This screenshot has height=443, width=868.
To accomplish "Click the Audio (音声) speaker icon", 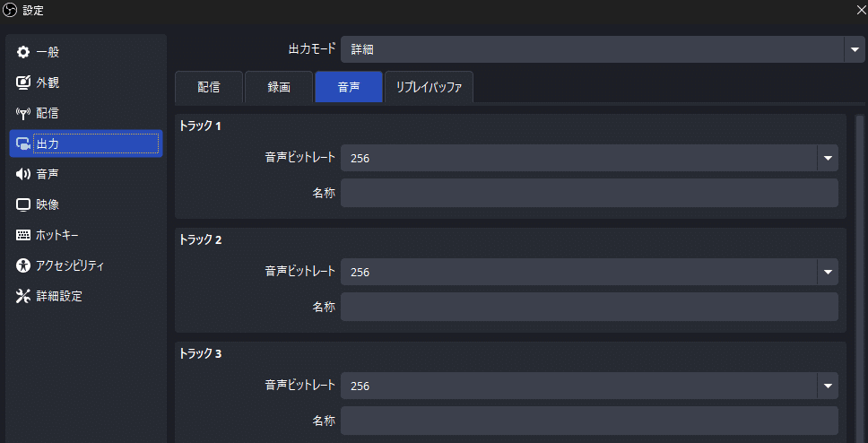I will pos(23,174).
